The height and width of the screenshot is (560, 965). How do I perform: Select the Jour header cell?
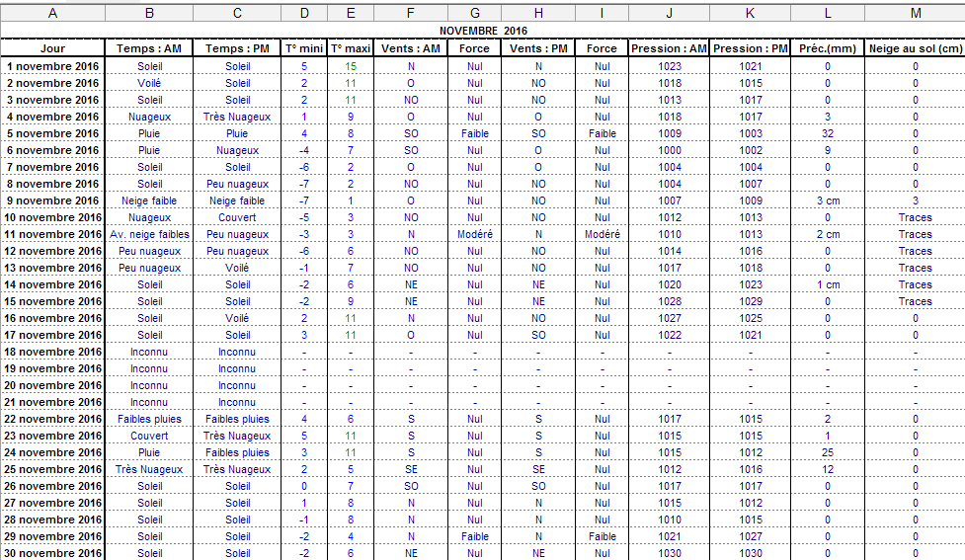pos(52,48)
